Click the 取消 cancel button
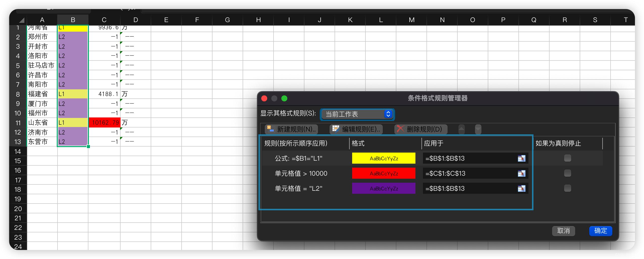This screenshot has width=644, height=259. pyautogui.click(x=563, y=231)
